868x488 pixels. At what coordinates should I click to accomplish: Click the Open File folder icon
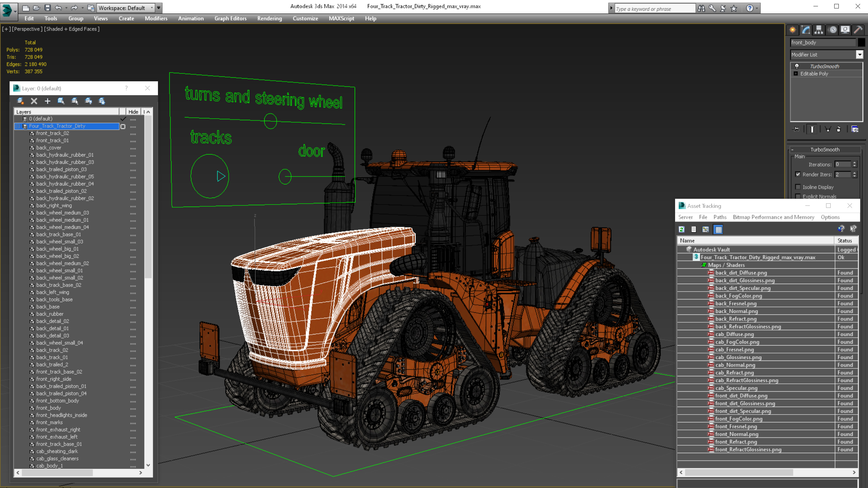36,8
